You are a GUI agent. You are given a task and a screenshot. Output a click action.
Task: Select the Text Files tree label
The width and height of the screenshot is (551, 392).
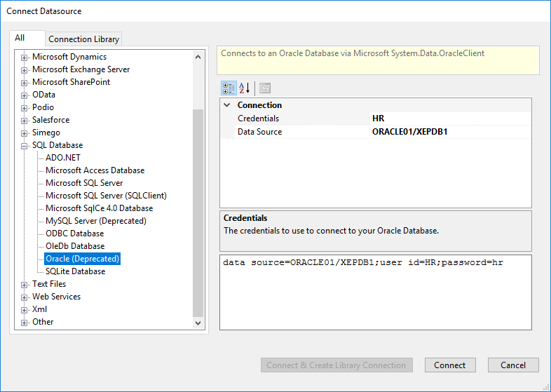coord(49,284)
